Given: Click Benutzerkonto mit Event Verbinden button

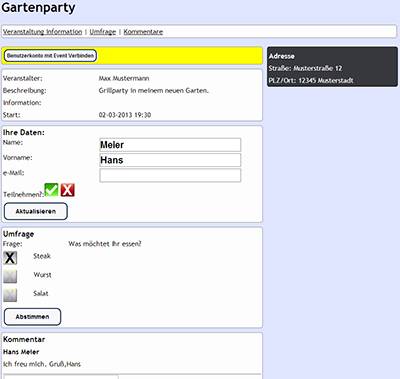Looking at the screenshot, I should [x=50, y=56].
